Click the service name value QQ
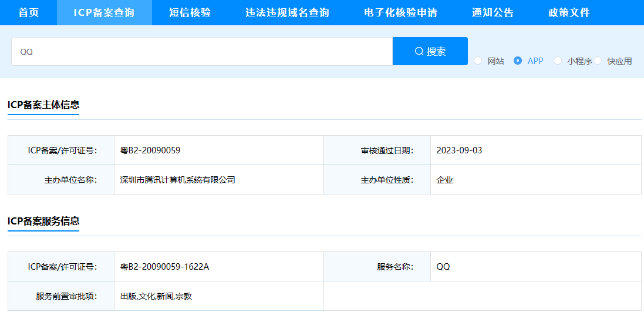644x312 pixels. click(x=443, y=267)
